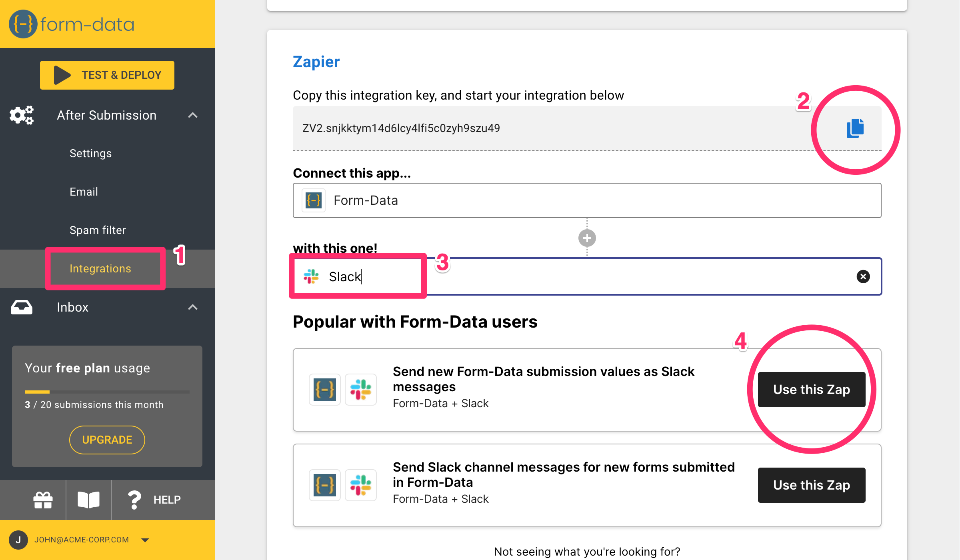Screen dimensions: 960x560
Task: Open the gift rewards icon
Action: [x=43, y=500]
